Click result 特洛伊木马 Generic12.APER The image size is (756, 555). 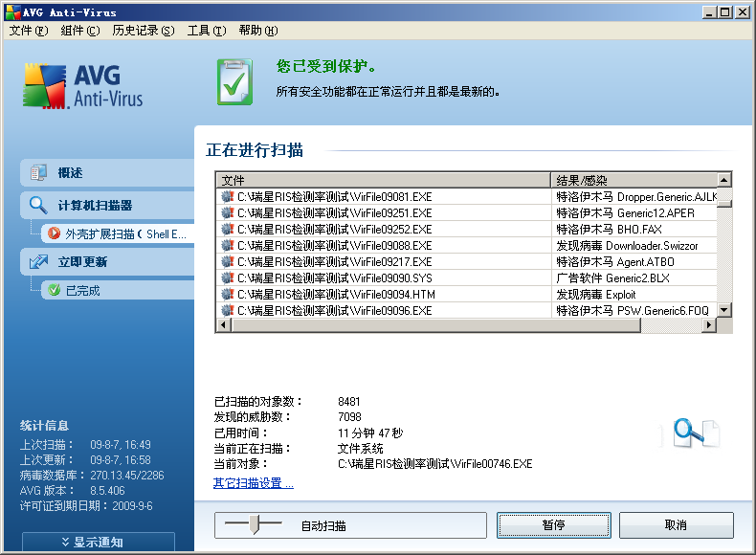tap(625, 212)
